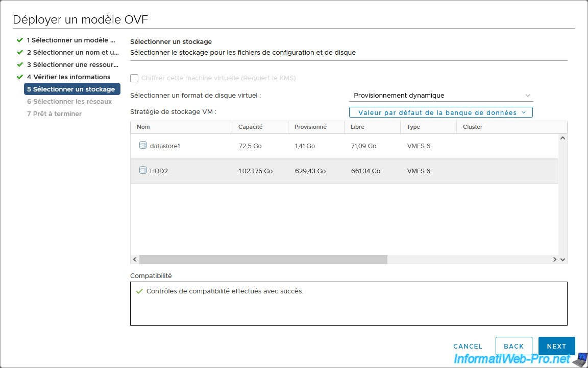The width and height of the screenshot is (588, 368).
Task: Go to step 3 Sélectionner une ressource
Action: [x=72, y=64]
